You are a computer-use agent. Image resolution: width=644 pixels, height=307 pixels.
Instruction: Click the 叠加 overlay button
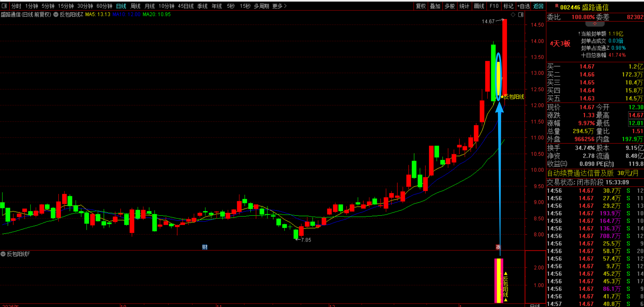click(x=435, y=6)
